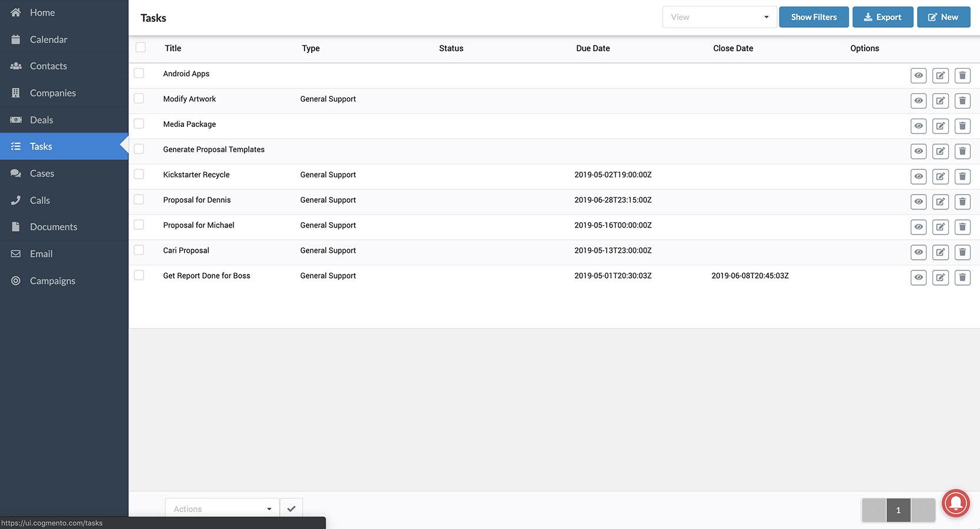Viewport: 980px width, 529px height.
Task: Edit the Modify Artwork task
Action: tap(940, 101)
